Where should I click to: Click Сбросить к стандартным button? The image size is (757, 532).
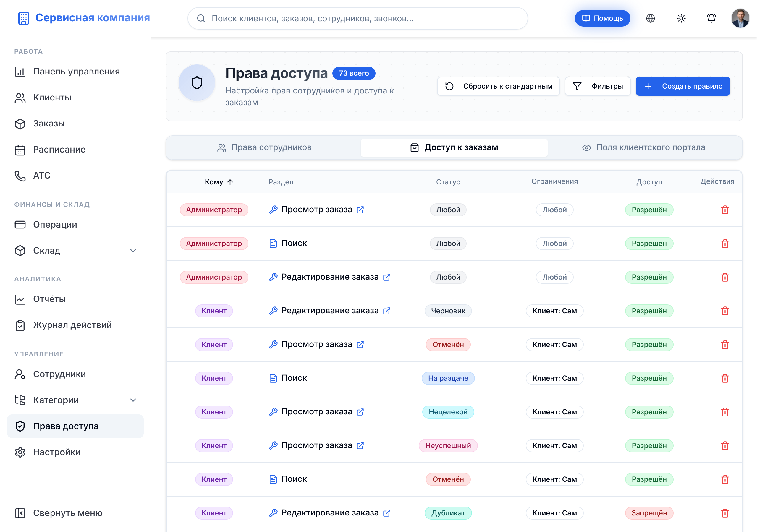pyautogui.click(x=498, y=86)
